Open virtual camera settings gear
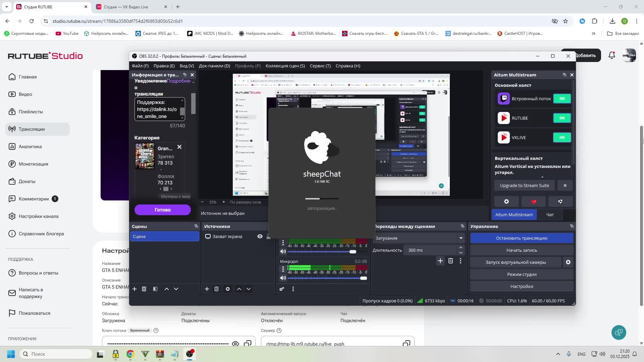Screen dimensions: 644x362 [x=568, y=262]
